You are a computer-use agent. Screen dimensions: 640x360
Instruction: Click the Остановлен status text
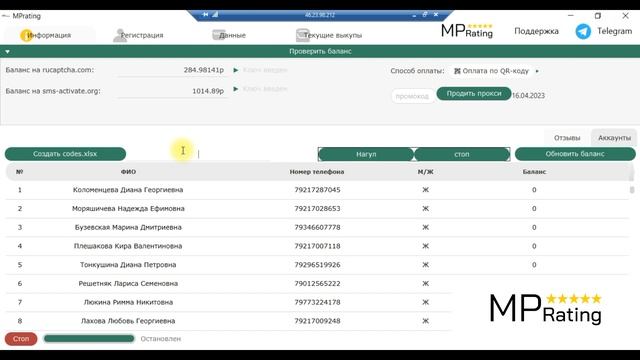(x=160, y=339)
